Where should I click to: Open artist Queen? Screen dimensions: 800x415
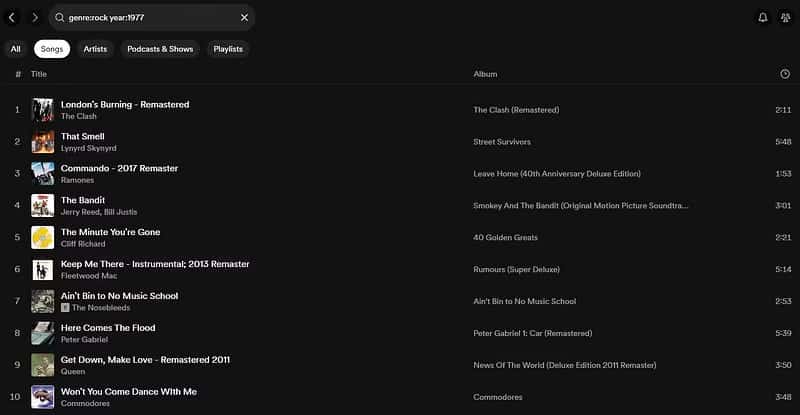point(73,372)
